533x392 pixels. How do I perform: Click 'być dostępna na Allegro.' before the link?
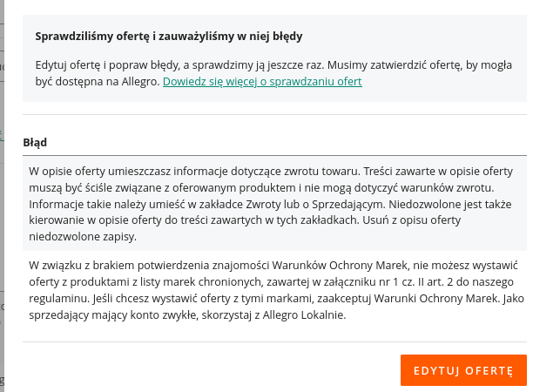[x=98, y=82]
